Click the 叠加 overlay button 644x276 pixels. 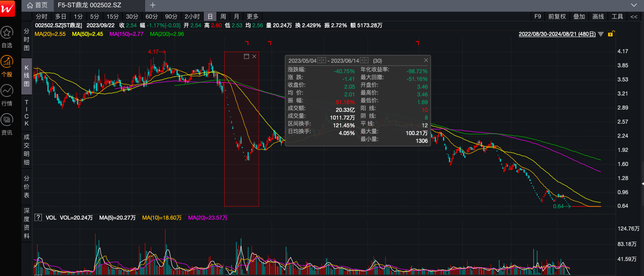pyautogui.click(x=579, y=16)
